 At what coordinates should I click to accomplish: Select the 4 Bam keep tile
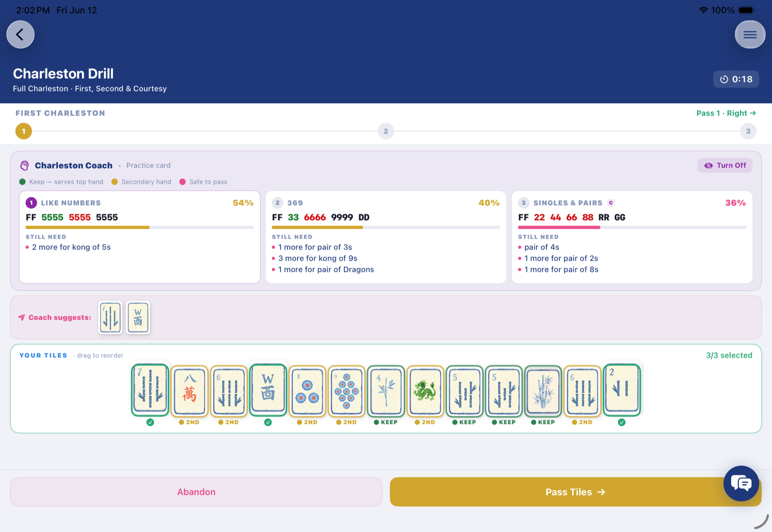point(386,391)
